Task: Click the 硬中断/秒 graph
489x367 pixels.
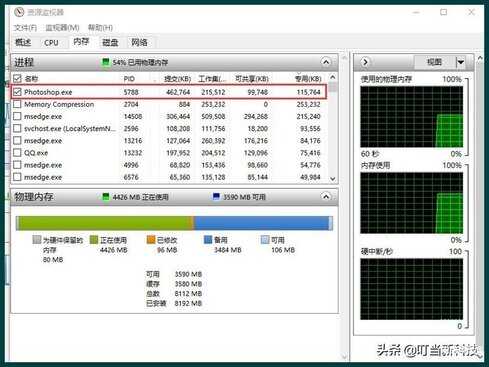Action: 411,289
